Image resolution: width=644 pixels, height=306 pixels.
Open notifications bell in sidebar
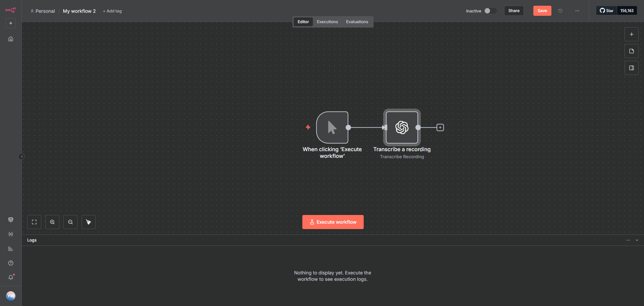point(11,277)
